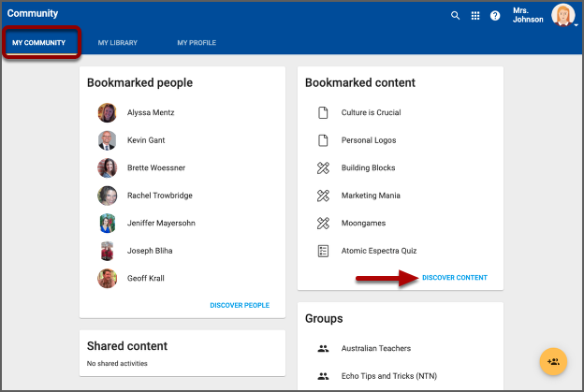Open the apps grid launcher

475,16
